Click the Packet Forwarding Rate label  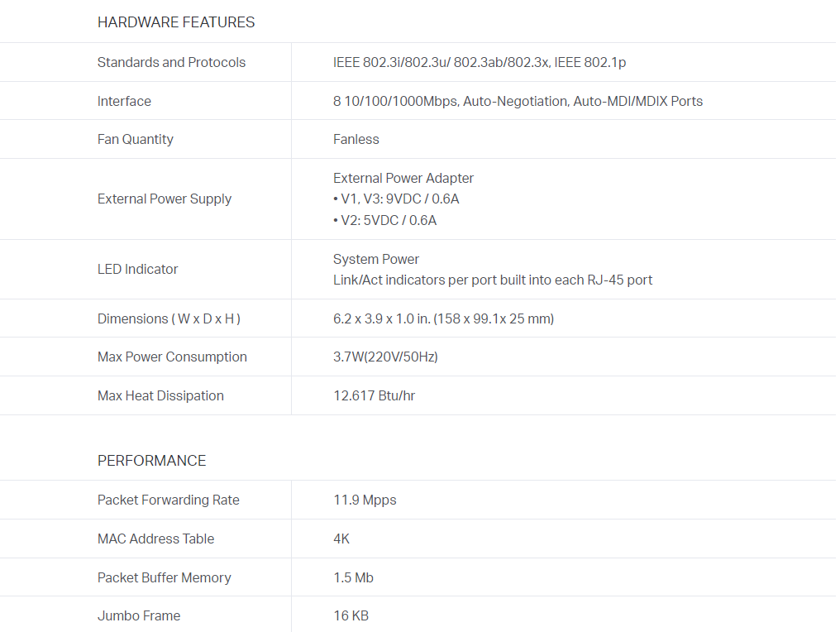point(168,500)
